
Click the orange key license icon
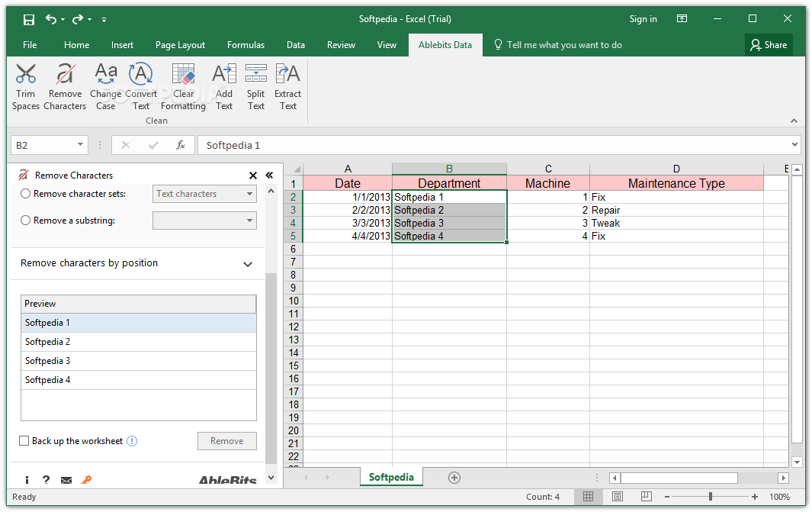coord(86,480)
